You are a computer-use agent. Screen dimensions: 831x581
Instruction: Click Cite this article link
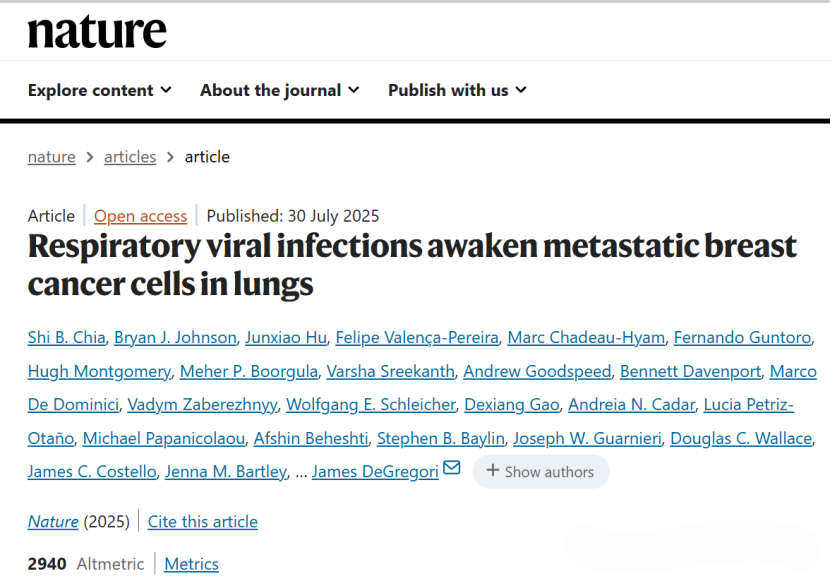(x=202, y=522)
